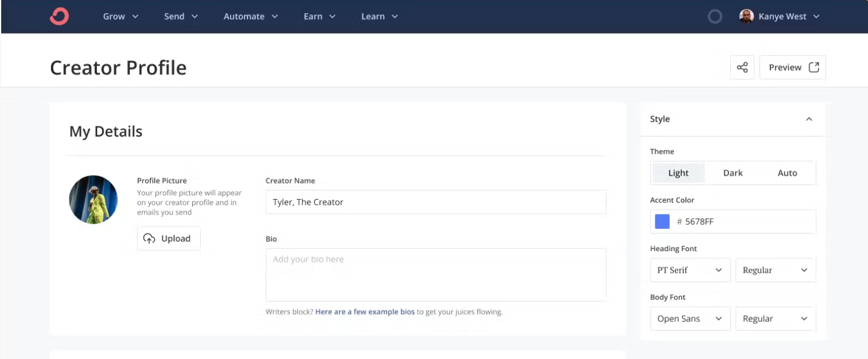Open the Automate menu
Viewport: 868px width, 359px height.
click(x=250, y=16)
